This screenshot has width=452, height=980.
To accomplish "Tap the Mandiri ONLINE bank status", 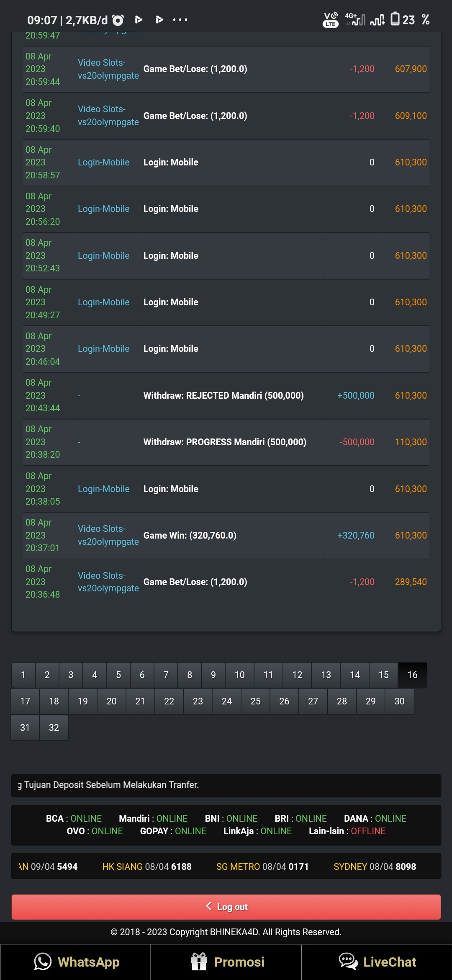I will [153, 818].
